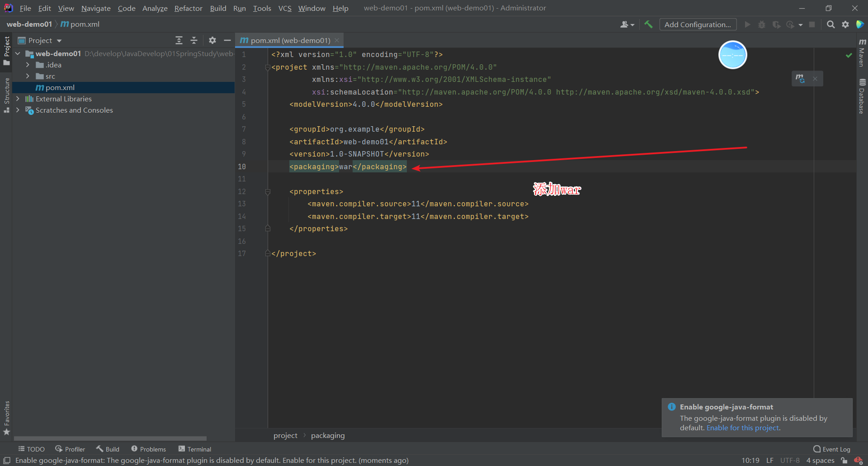Image resolution: width=868 pixels, height=466 pixels.
Task: Click the colorful plugin icon at toolbar end
Action: point(860,24)
